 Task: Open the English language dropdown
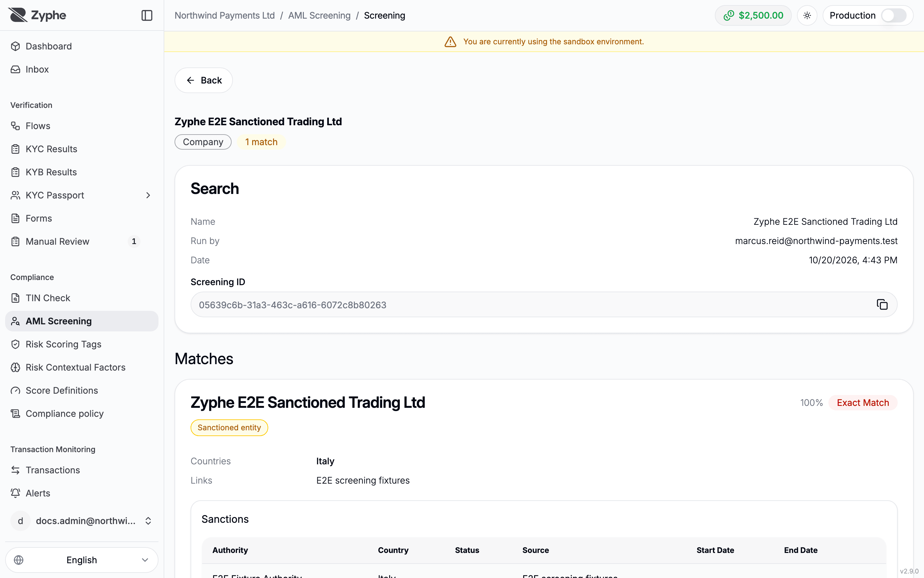(x=82, y=560)
